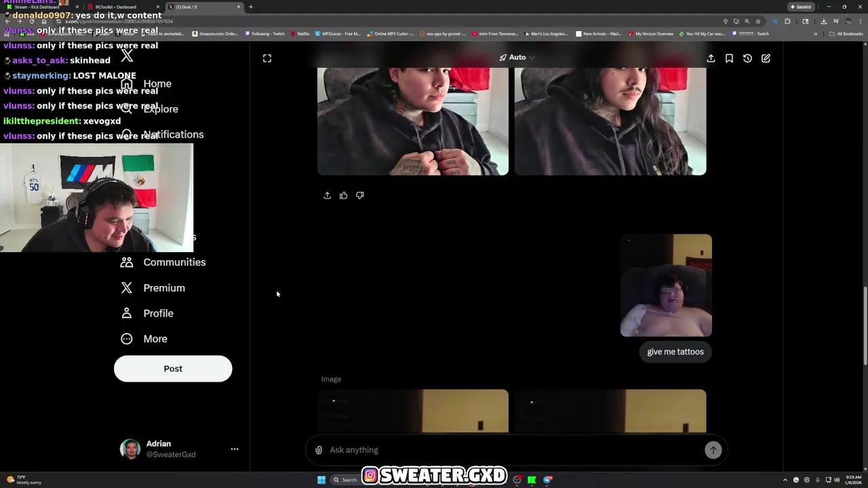Click bookmark star in address bar
Viewport: 868px width, 488px height.
point(758,21)
